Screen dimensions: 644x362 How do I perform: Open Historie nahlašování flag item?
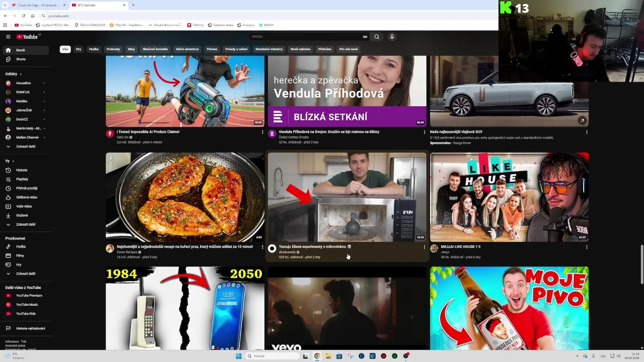(x=25, y=328)
